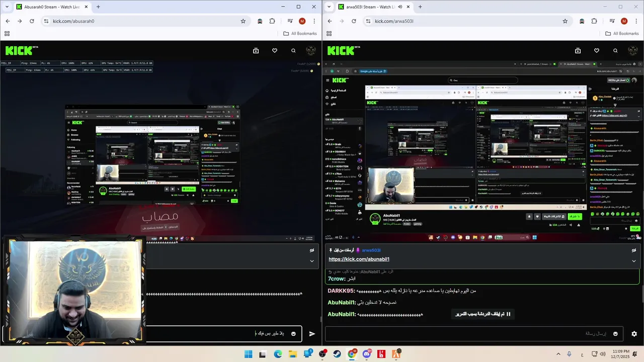Open the emoji picker in the arwa503l chat
The width and height of the screenshot is (644, 362).
click(x=615, y=334)
